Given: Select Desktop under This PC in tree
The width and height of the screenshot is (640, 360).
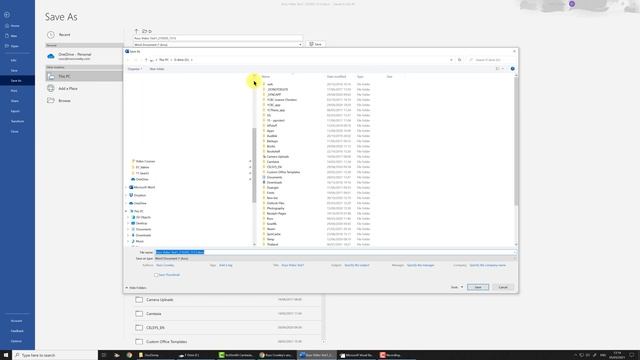Looking at the screenshot, I should (142, 223).
